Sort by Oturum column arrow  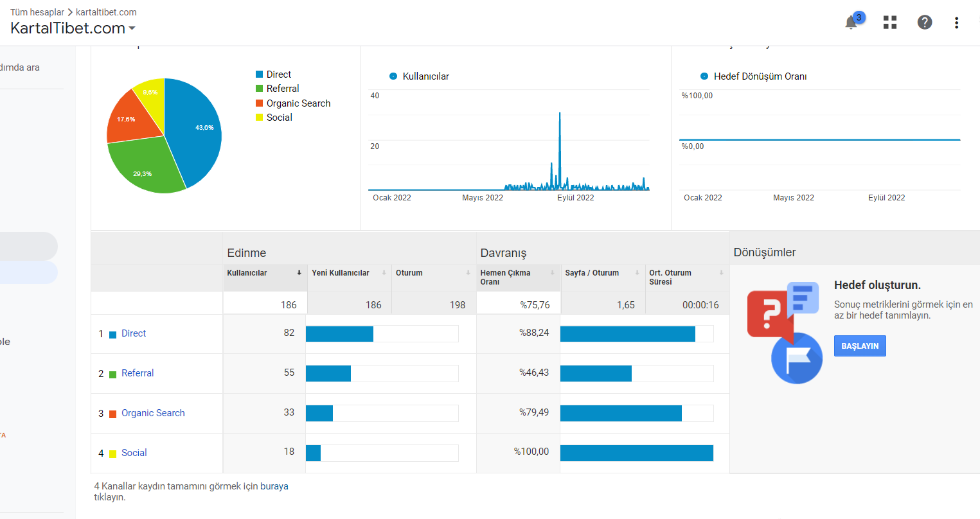pos(468,273)
